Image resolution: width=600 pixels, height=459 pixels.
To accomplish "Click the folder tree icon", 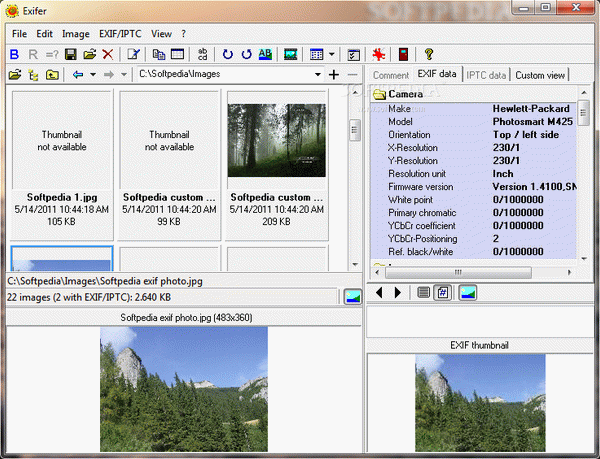I will point(33,75).
